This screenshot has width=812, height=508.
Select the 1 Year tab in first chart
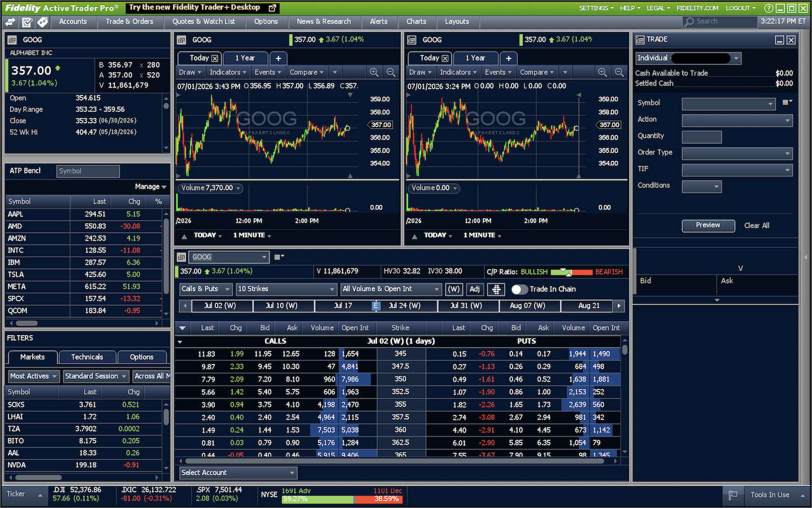pyautogui.click(x=245, y=58)
